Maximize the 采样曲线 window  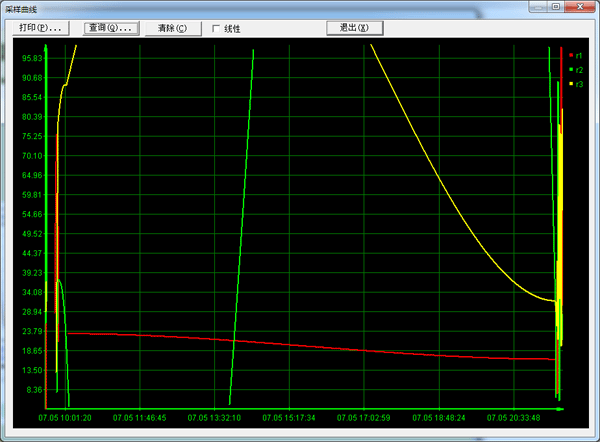(555, 7)
